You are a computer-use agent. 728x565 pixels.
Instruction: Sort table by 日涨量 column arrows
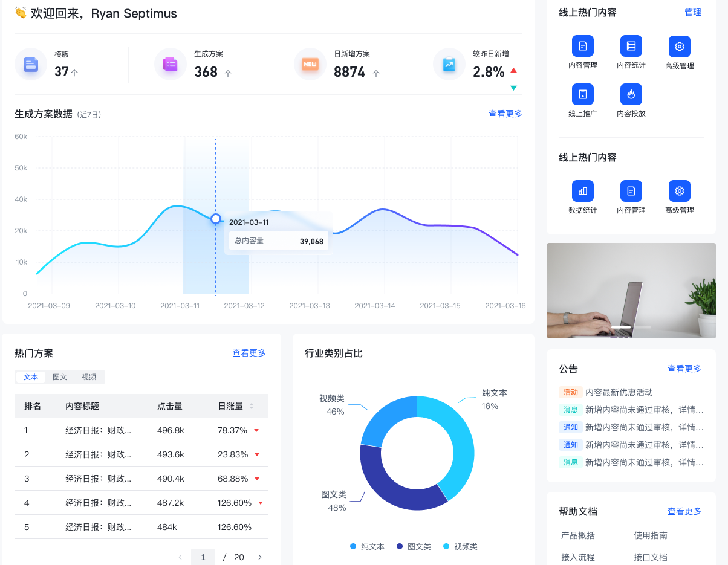coord(252,406)
